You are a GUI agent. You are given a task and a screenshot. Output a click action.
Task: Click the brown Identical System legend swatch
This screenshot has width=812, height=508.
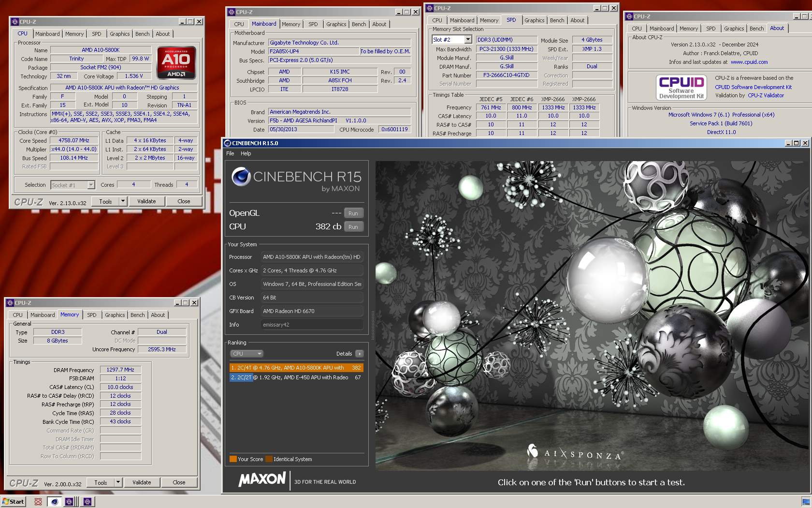point(269,459)
